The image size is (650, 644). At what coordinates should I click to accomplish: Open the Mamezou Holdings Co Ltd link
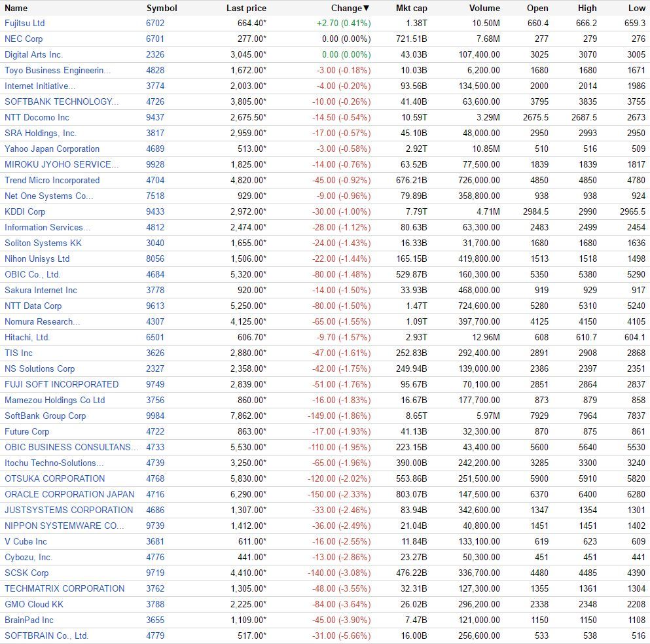(55, 401)
